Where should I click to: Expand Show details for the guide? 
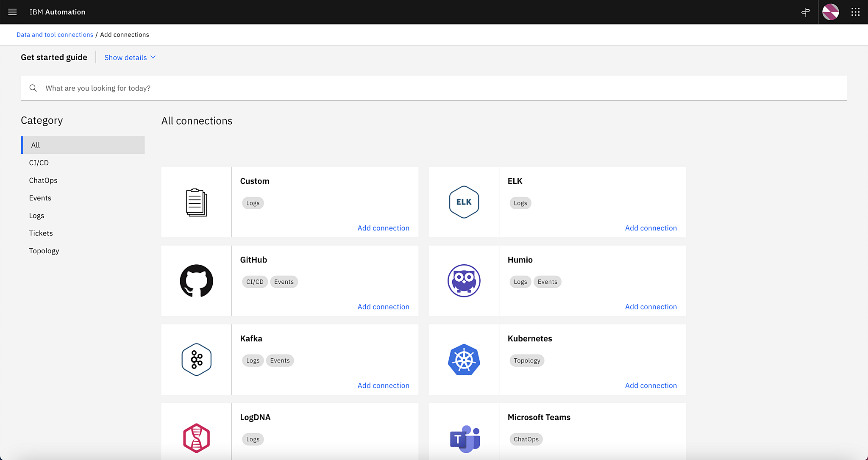coord(130,58)
